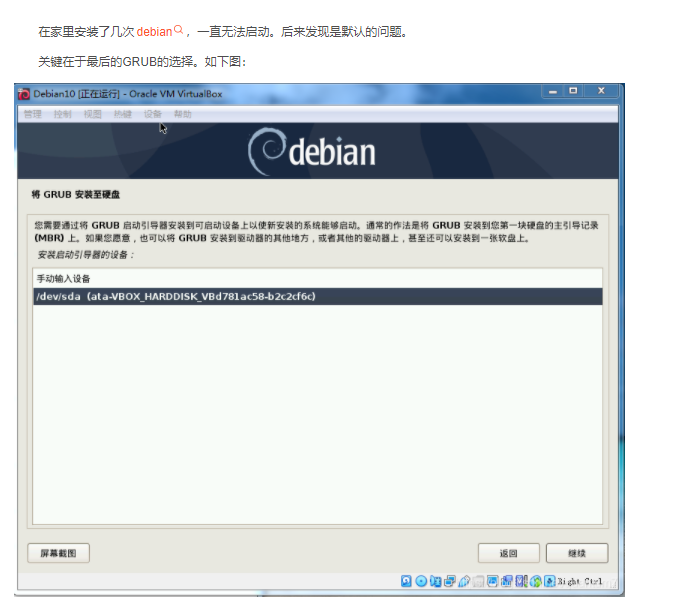
Task: Open the 帮助 menu
Action: click(183, 114)
